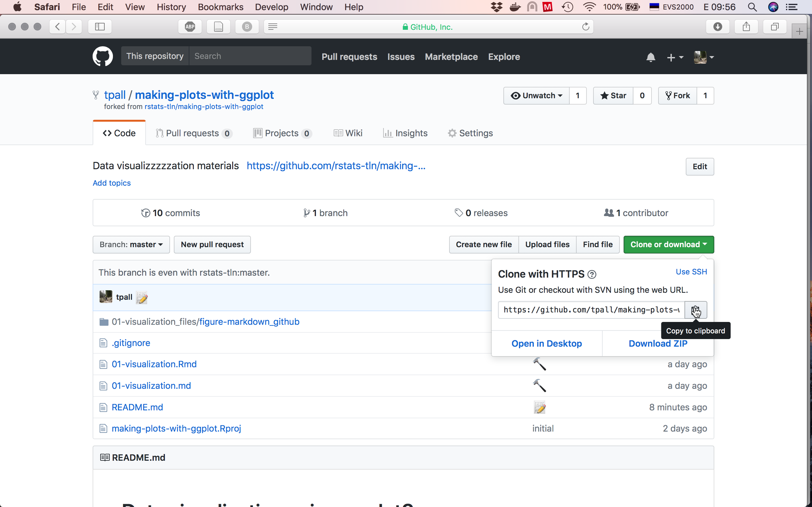Switch to the Insights tab

click(405, 133)
